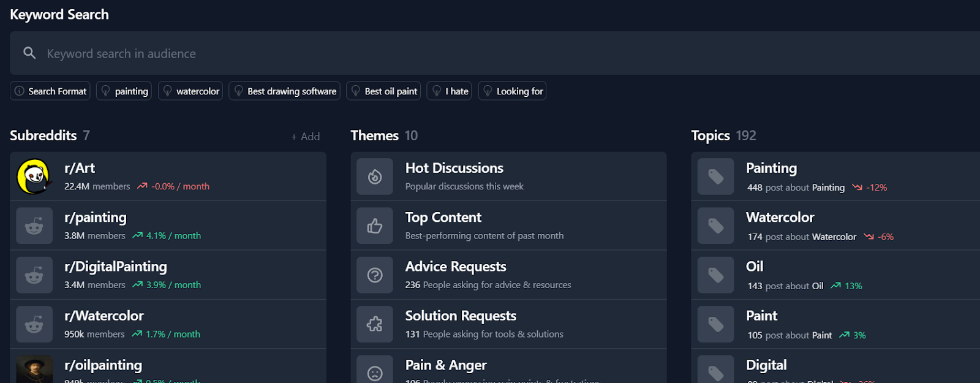Open the Watercolor topic
The image size is (980, 383).
click(x=835, y=226)
